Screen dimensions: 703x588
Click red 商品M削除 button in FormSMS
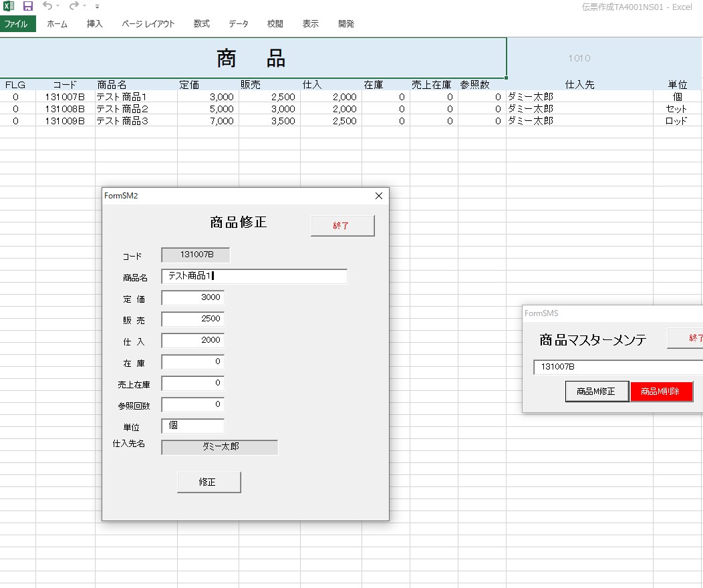point(662,392)
